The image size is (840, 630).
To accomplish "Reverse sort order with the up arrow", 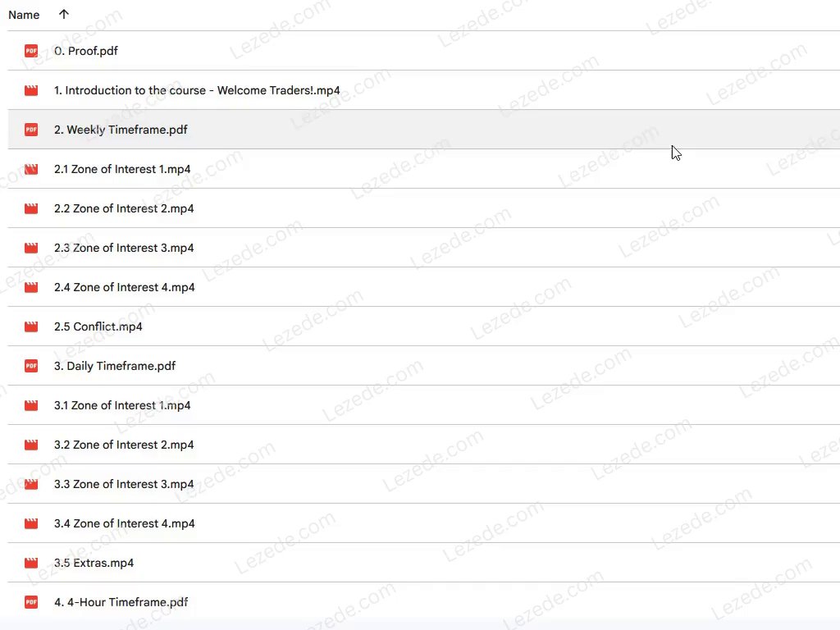I will 64,15.
